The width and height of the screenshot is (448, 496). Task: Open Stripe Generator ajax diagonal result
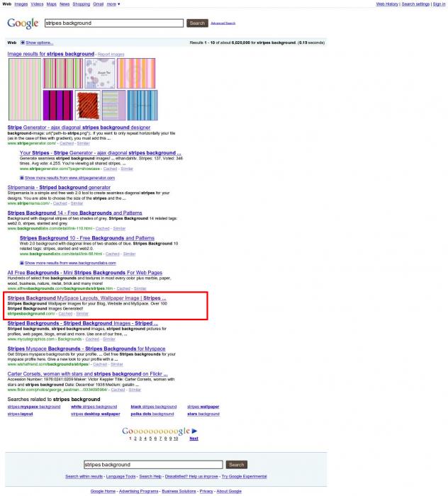tap(79, 128)
